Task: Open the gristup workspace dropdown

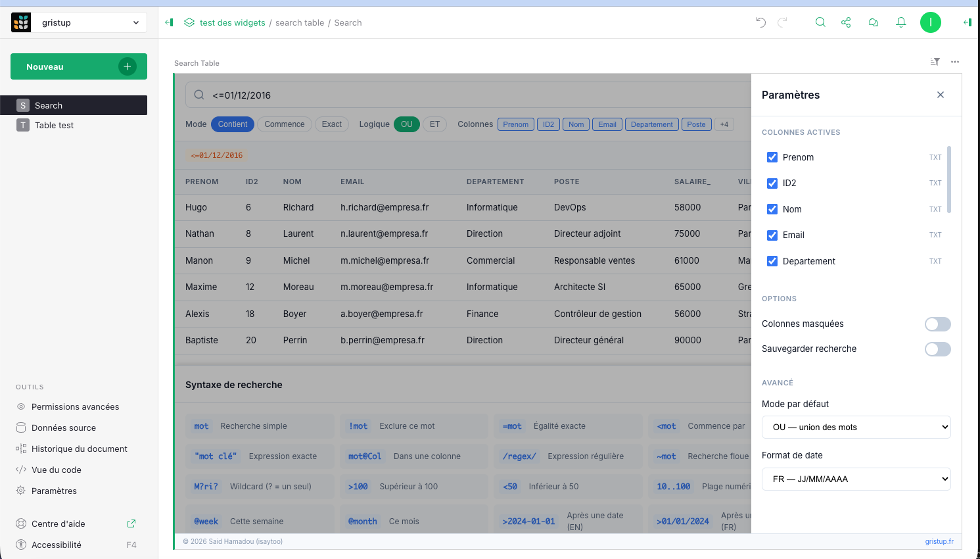Action: coord(90,22)
